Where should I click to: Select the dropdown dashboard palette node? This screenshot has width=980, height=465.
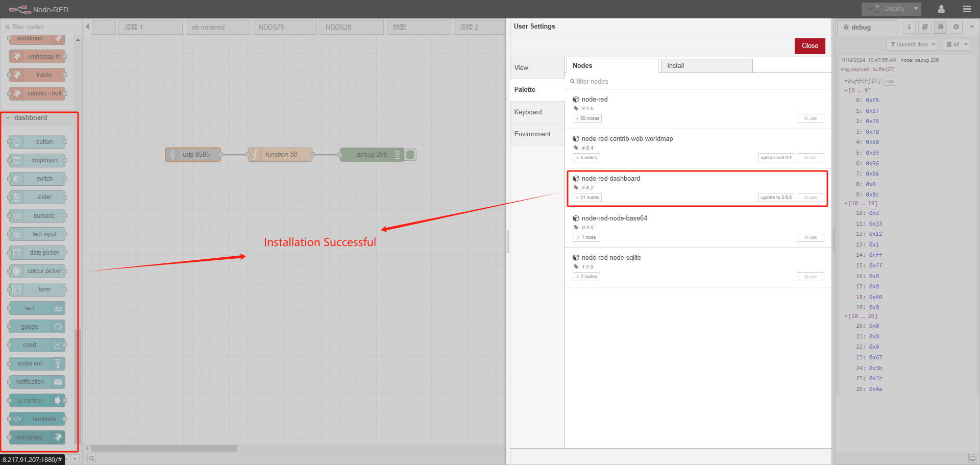tap(37, 160)
